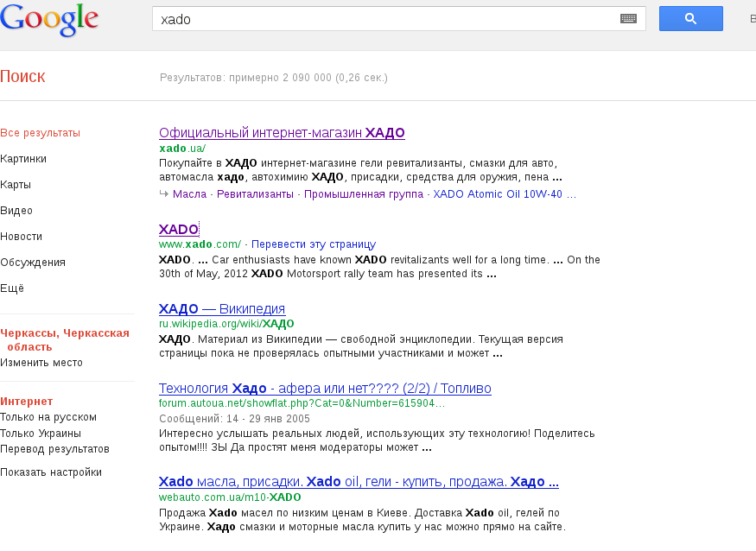Open the ХАДО — Википедия result
The image size is (756, 551).
pos(222,309)
